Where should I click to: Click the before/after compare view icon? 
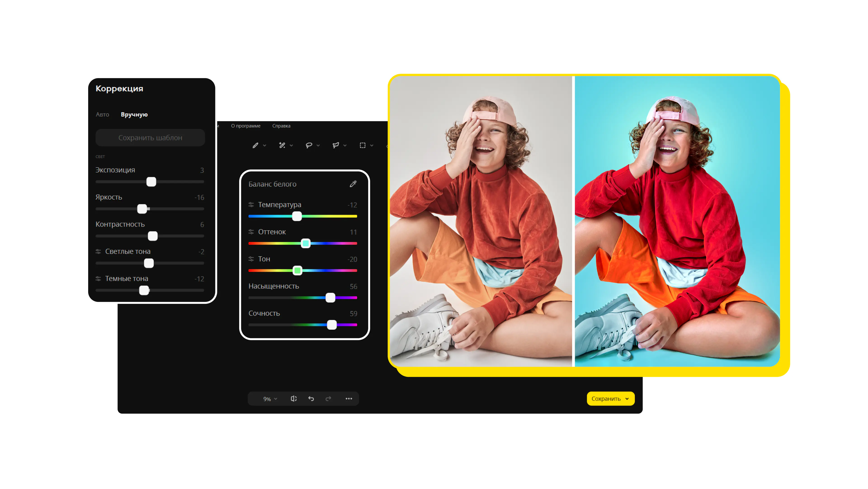click(x=294, y=398)
